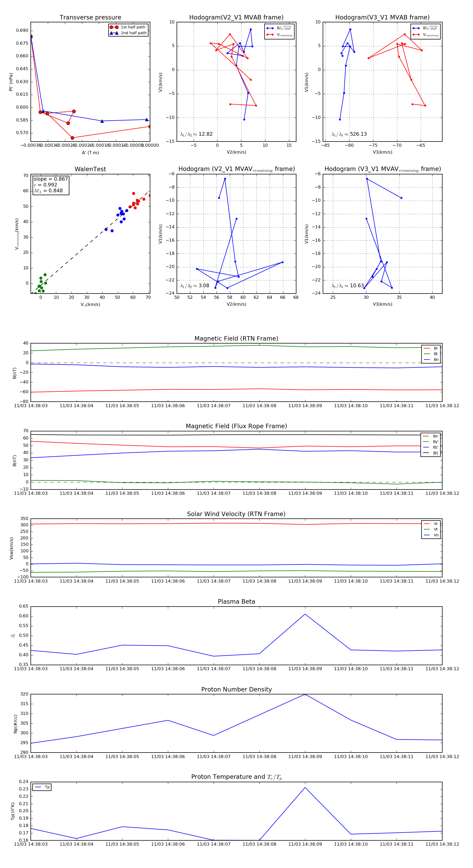Select the 'Vr' legend entry
The width and height of the screenshot is (473, 868).
click(x=431, y=524)
